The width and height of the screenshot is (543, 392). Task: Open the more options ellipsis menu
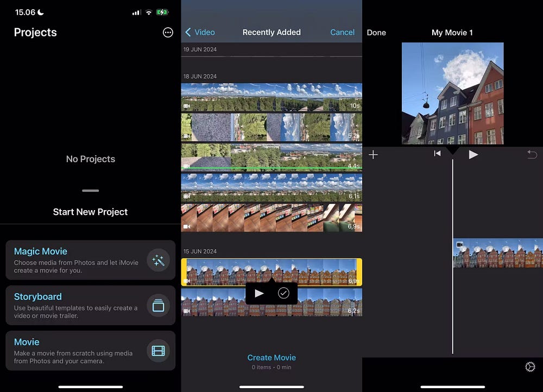pyautogui.click(x=168, y=33)
